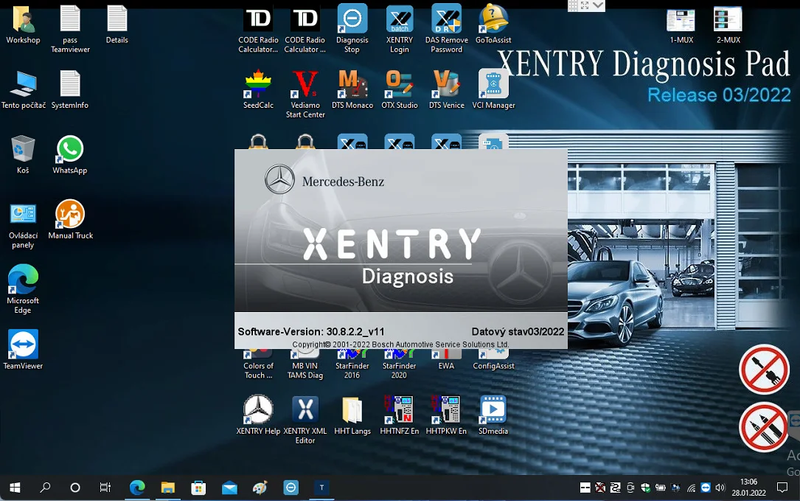Open the XENTRY Login shortcut
This screenshot has height=501, width=800.
[399, 29]
